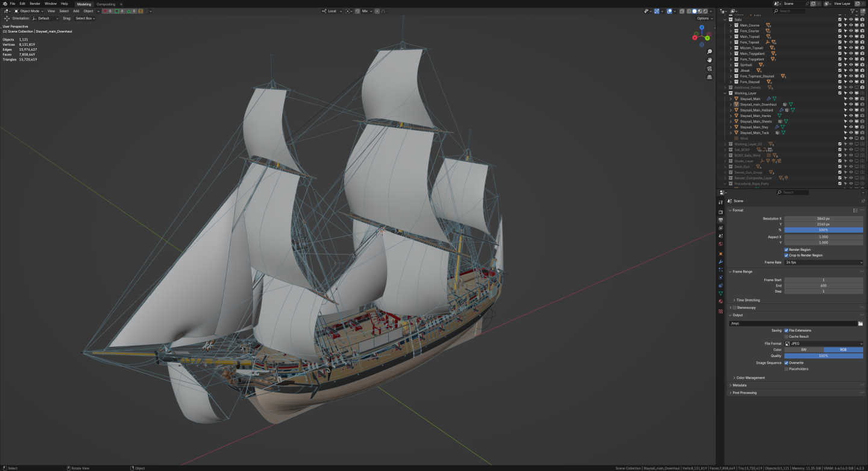Screen dimensions: 868x471
Task: Hide Jibsail collection with eye icon
Action: (851, 71)
